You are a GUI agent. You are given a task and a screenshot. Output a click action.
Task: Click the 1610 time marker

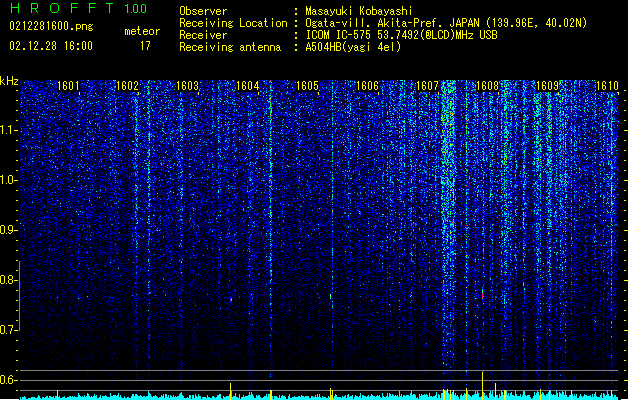(607, 86)
